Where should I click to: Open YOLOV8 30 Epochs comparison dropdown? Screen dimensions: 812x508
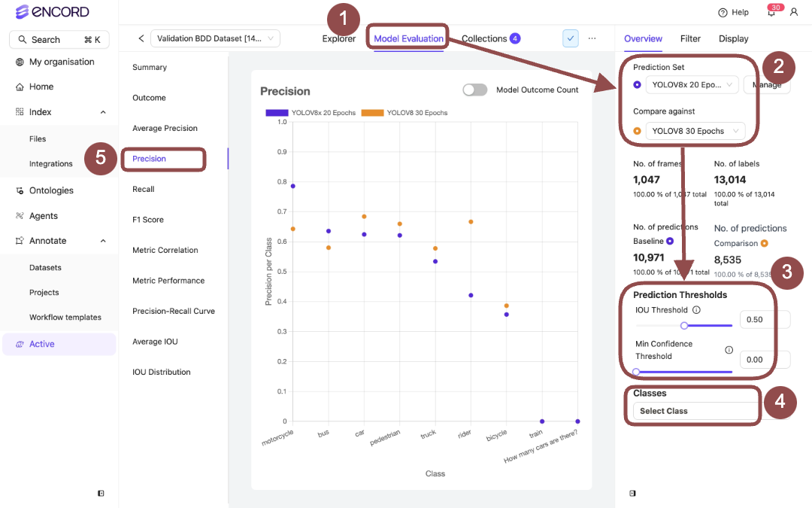(x=695, y=131)
